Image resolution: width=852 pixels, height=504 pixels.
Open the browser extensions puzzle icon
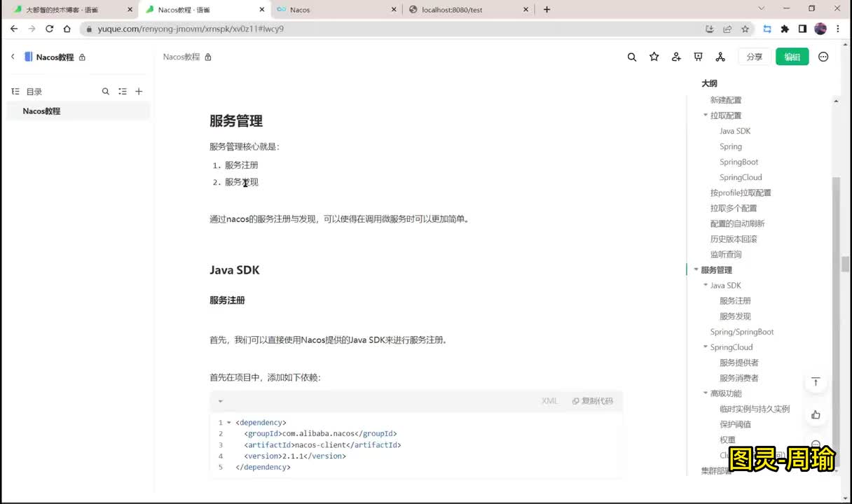click(x=785, y=29)
